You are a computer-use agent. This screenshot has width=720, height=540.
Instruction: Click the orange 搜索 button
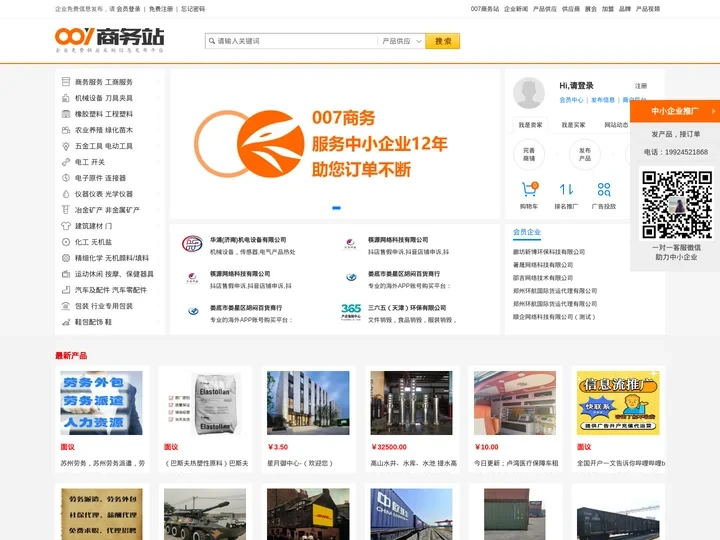tap(443, 41)
